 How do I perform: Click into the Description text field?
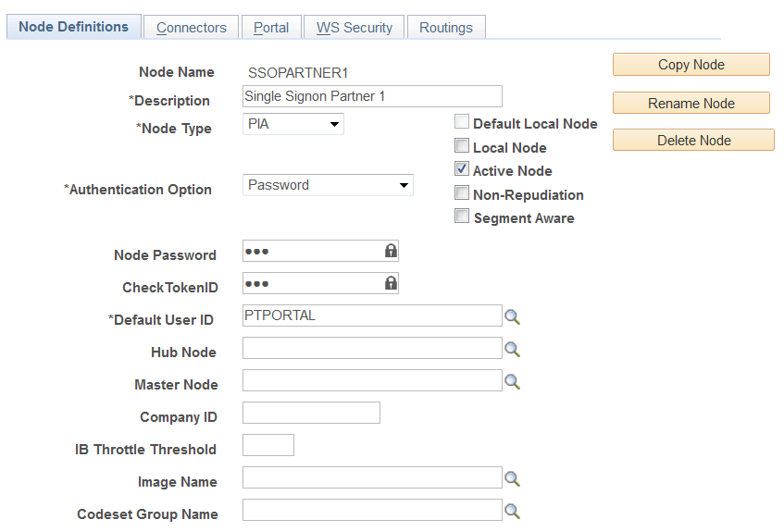[x=372, y=96]
